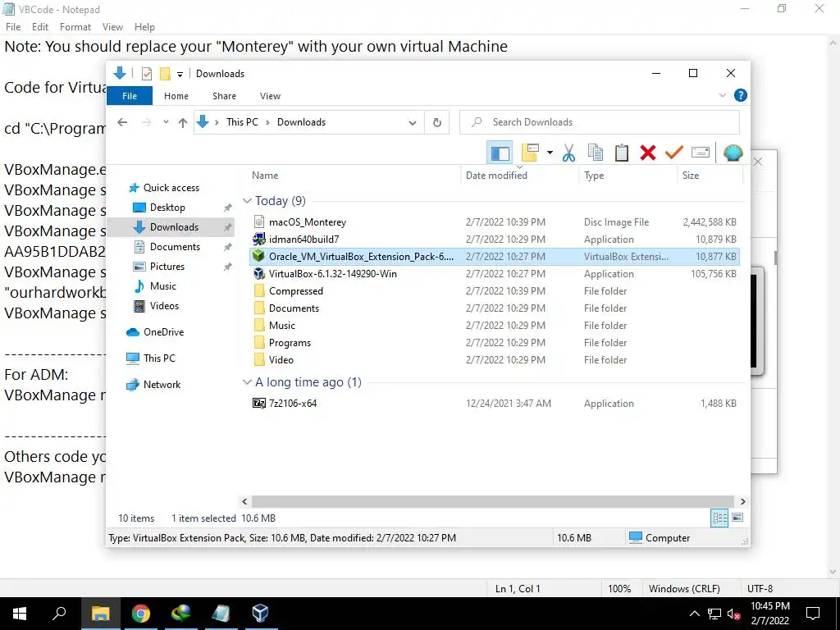The image size is (840, 630).
Task: Click the This PC breadcrumb in the address bar
Action: point(242,122)
